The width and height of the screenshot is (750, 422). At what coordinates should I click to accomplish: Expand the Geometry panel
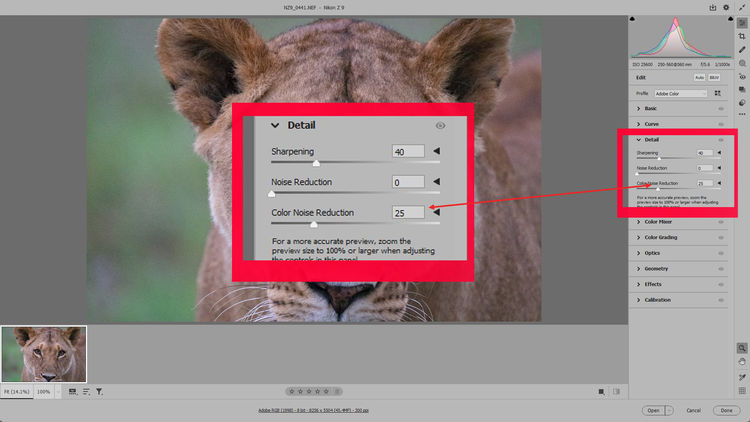pyautogui.click(x=656, y=268)
